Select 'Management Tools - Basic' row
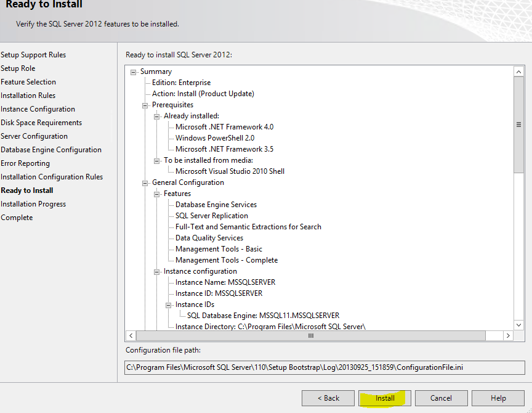 (219, 249)
